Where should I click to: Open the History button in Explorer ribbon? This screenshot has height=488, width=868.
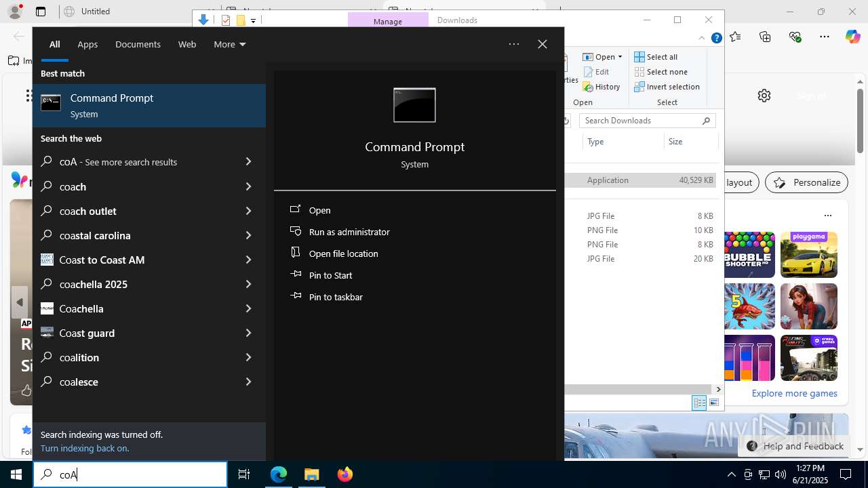click(x=601, y=87)
